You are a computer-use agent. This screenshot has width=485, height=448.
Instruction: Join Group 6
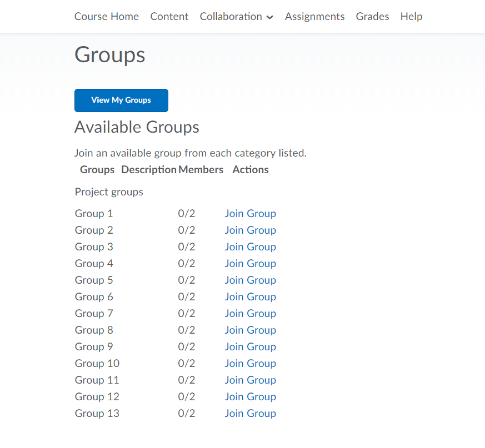pyautogui.click(x=250, y=297)
